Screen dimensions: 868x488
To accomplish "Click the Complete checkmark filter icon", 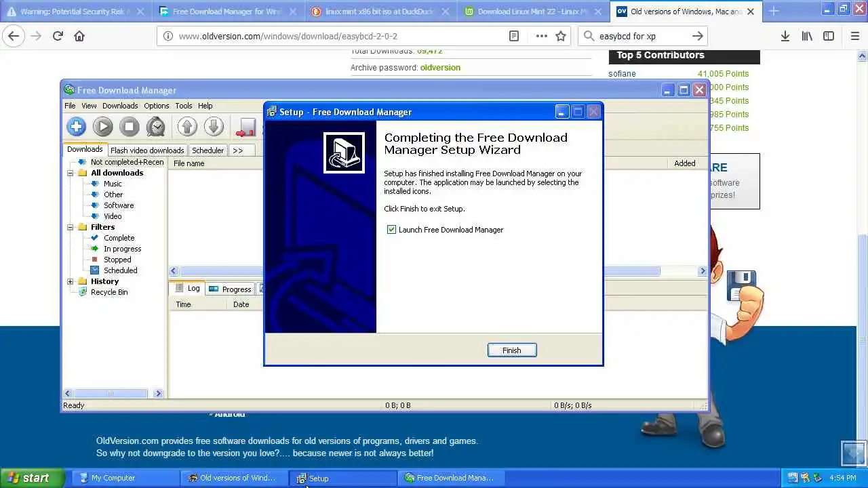I will (x=95, y=238).
